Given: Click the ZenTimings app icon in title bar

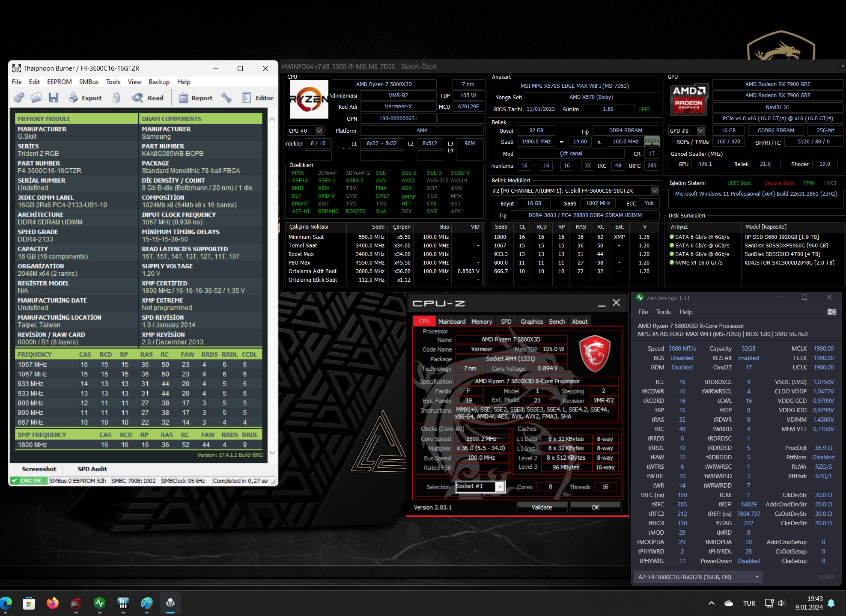Looking at the screenshot, I should tap(640, 298).
